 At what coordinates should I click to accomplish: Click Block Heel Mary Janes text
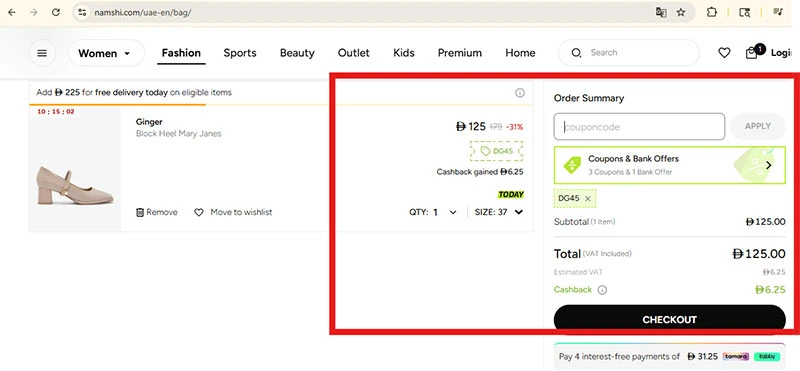pyautogui.click(x=179, y=134)
